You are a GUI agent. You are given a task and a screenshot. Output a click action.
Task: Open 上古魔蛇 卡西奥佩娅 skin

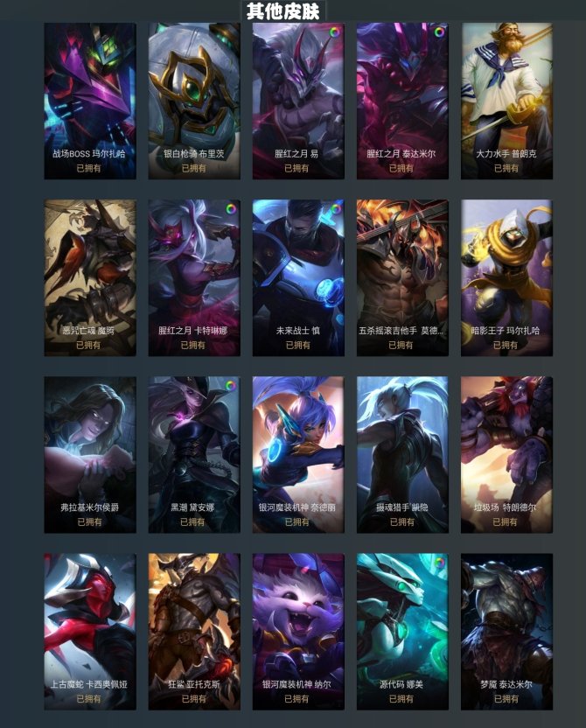pos(90,632)
